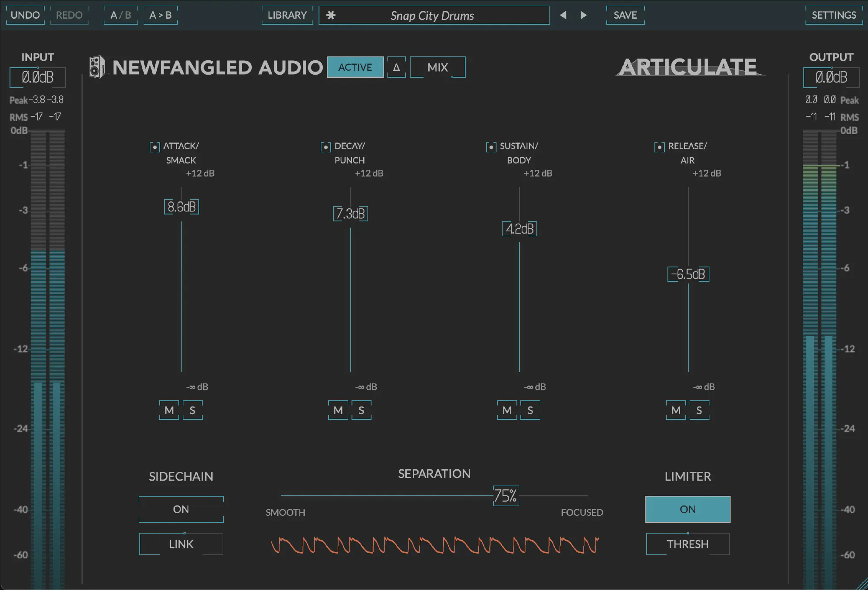Mute the Attack/Smack band

169,410
